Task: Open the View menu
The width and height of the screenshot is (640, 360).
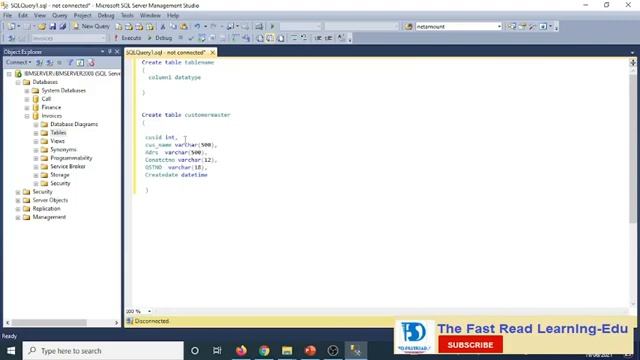Action: [x=40, y=16]
